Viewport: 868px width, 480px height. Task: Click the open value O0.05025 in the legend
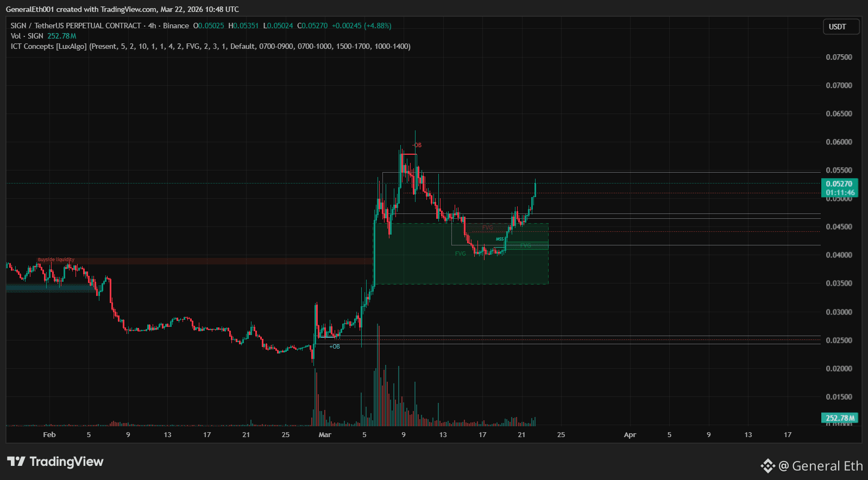[209, 26]
